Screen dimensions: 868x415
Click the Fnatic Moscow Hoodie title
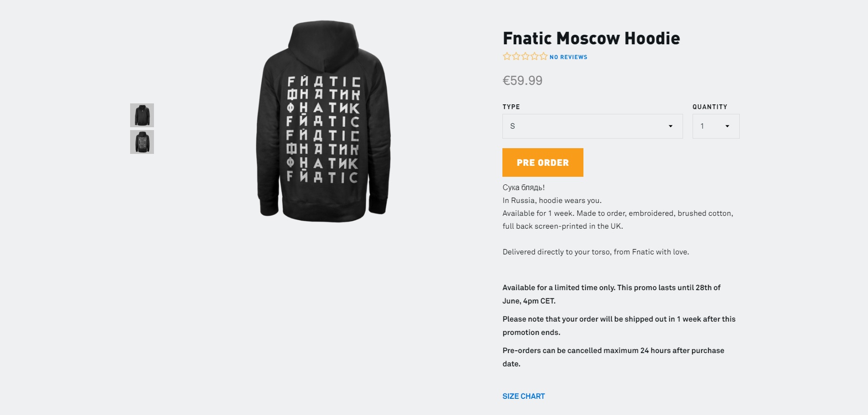[x=591, y=38]
